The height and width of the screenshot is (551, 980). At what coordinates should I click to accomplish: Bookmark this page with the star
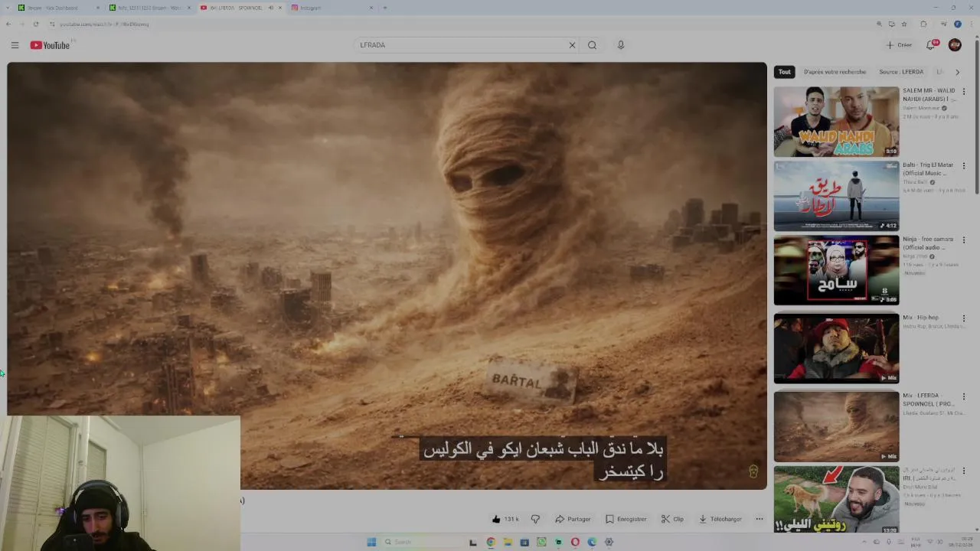pyautogui.click(x=904, y=24)
